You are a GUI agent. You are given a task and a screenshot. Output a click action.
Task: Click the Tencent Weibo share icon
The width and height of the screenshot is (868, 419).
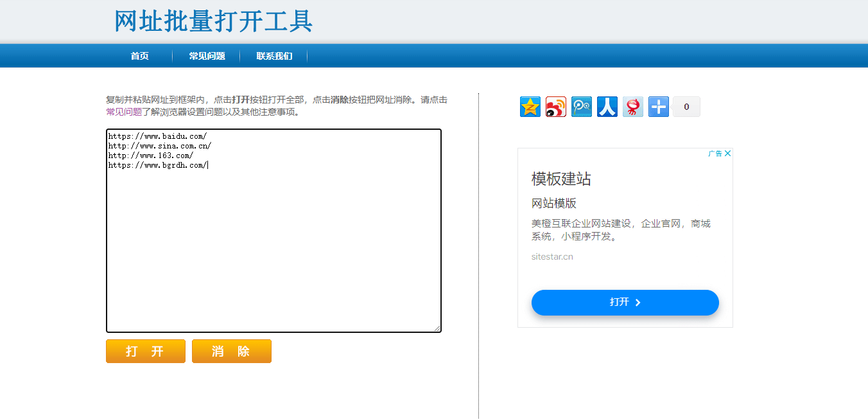[x=581, y=106]
